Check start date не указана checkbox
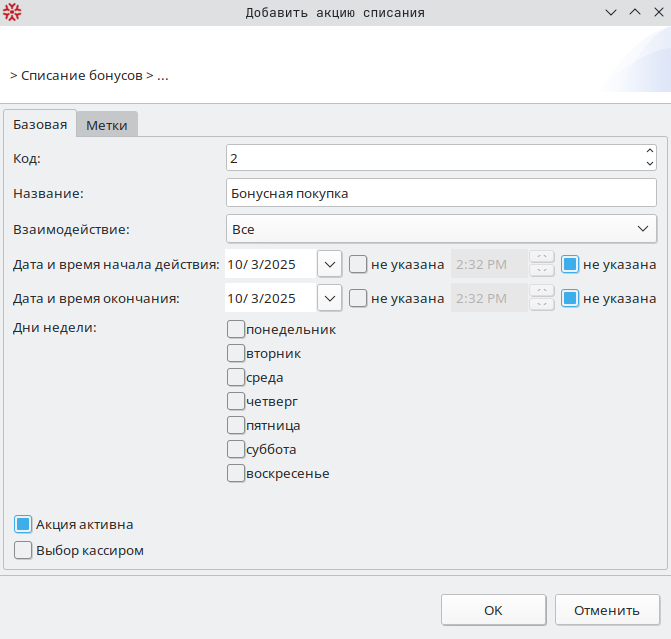 358,264
